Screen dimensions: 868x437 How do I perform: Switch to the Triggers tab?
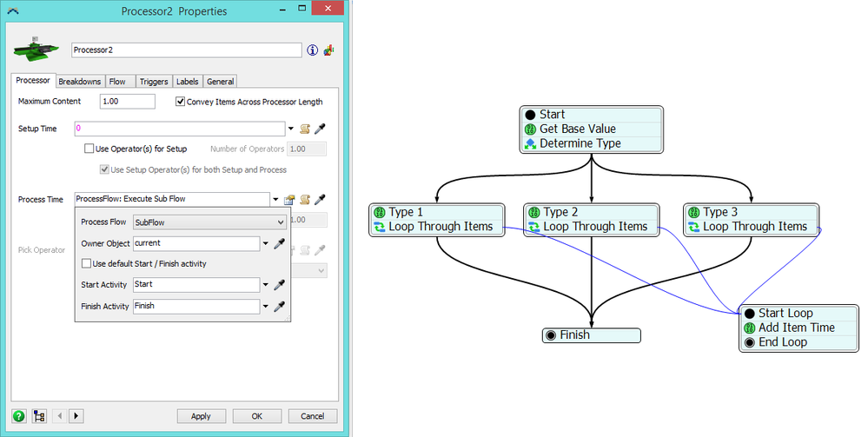click(154, 82)
